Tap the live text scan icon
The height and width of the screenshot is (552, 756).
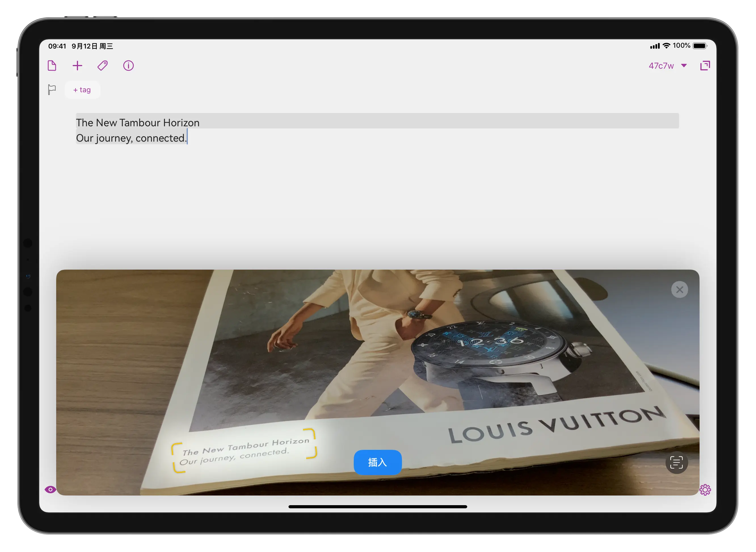677,463
